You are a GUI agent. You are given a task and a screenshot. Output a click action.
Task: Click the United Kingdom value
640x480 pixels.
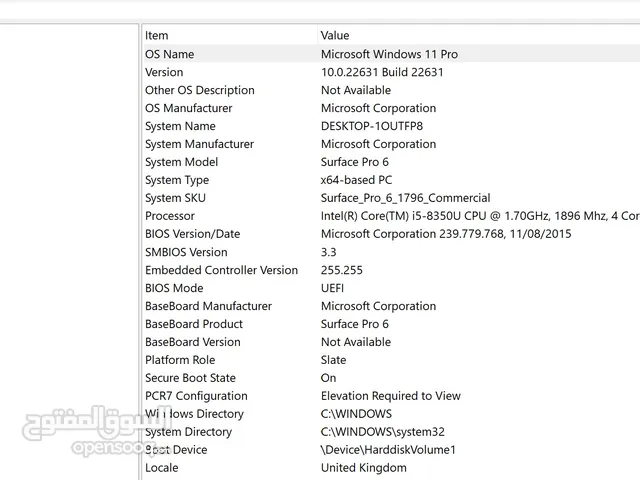[x=364, y=467]
